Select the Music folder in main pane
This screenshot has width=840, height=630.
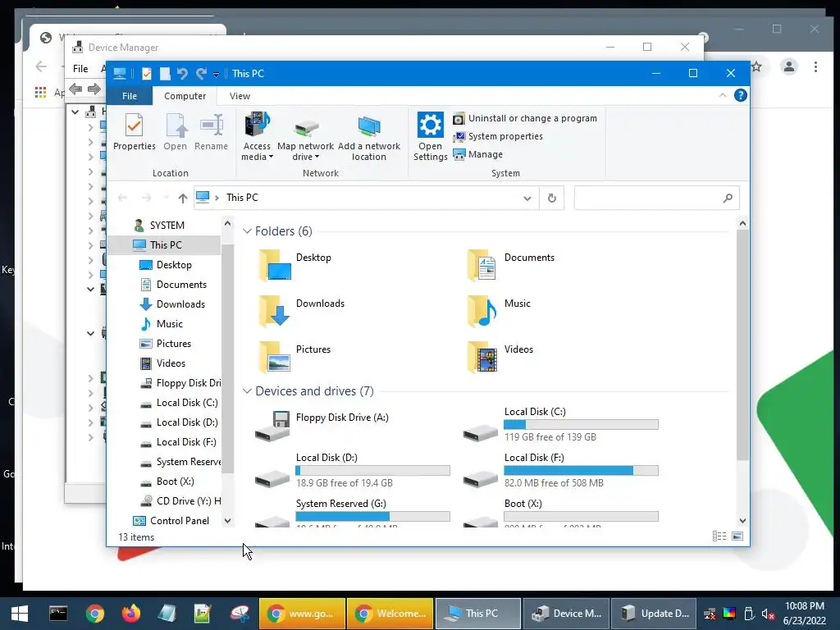click(498, 311)
